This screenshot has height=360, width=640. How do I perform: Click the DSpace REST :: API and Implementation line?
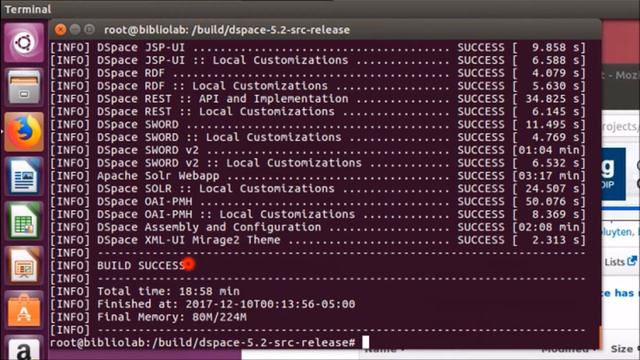[318, 99]
